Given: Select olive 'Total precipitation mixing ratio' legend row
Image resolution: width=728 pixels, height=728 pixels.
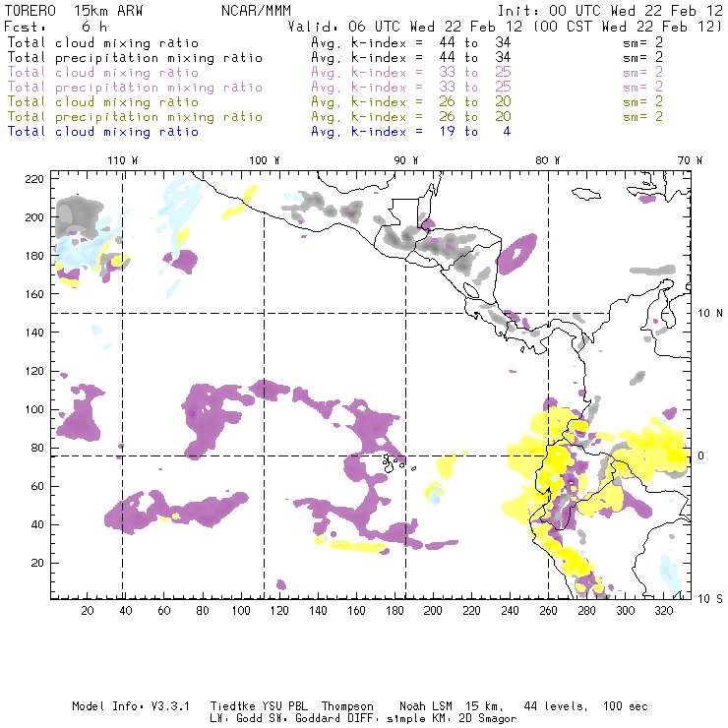Looking at the screenshot, I should [135, 117].
